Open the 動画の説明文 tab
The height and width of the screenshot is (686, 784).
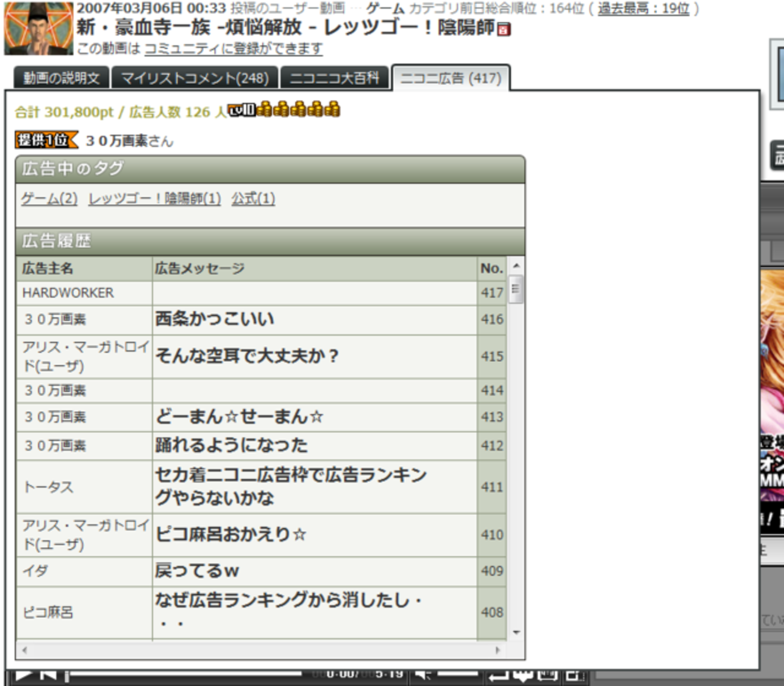(61, 78)
